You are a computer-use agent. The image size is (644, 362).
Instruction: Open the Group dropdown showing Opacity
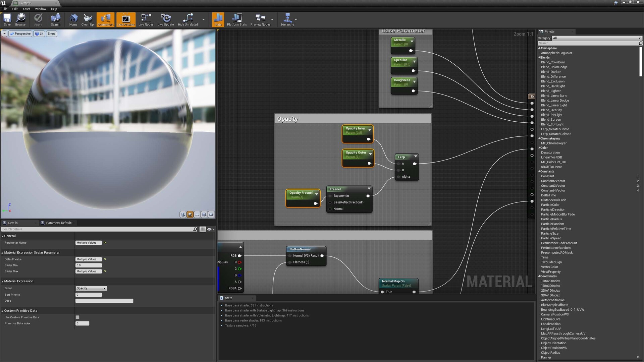click(91, 288)
